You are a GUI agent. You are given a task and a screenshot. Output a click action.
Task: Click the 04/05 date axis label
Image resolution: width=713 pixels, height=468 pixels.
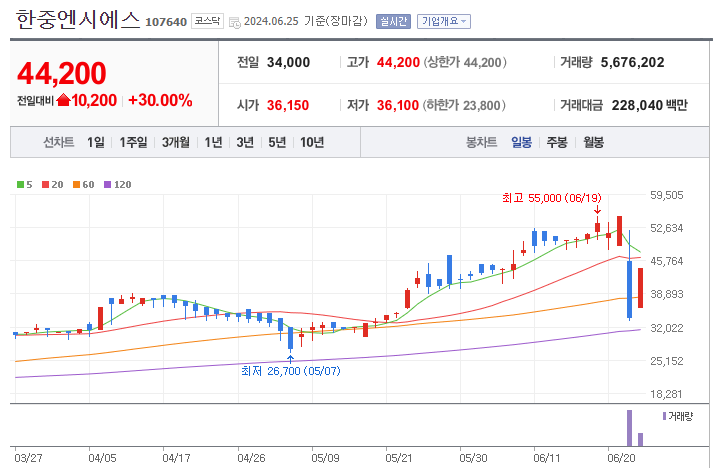click(102, 458)
